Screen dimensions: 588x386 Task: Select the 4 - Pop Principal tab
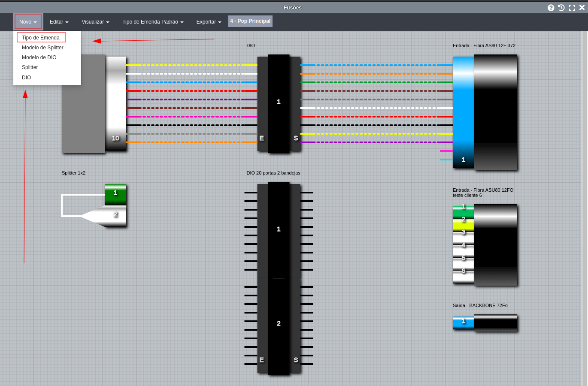tap(250, 21)
